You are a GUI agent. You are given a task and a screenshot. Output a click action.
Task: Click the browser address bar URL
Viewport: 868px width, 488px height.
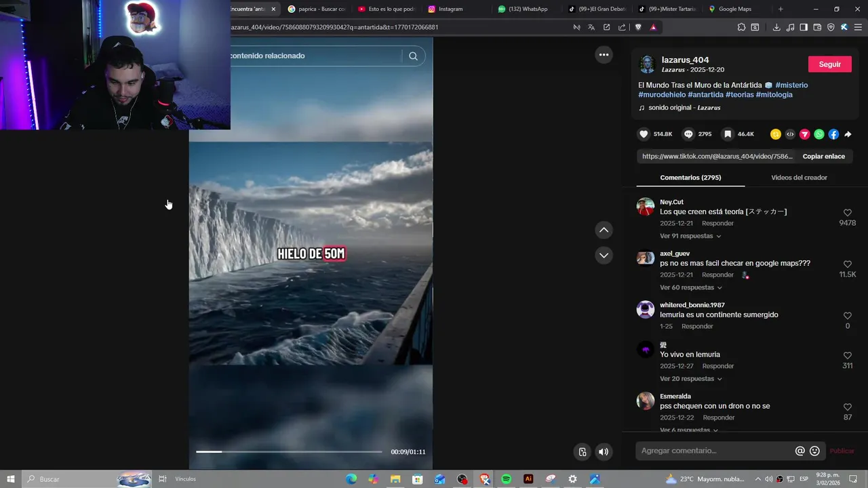(334, 27)
